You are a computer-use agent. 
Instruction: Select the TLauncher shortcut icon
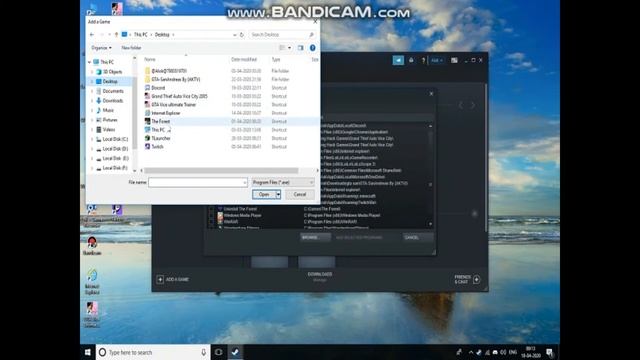pyautogui.click(x=147, y=138)
